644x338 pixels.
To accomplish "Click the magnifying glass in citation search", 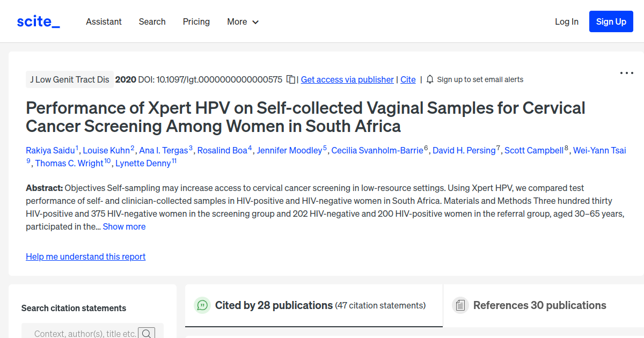I will pyautogui.click(x=147, y=333).
